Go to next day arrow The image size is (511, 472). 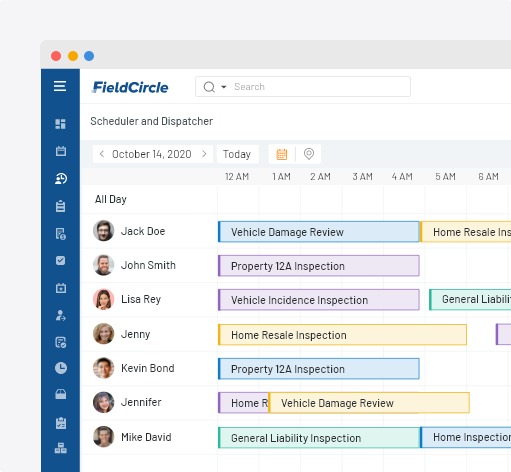pos(204,154)
